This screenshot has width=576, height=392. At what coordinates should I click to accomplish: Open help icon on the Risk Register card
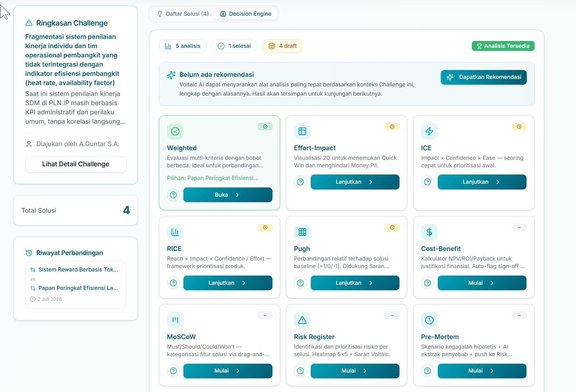coord(300,371)
